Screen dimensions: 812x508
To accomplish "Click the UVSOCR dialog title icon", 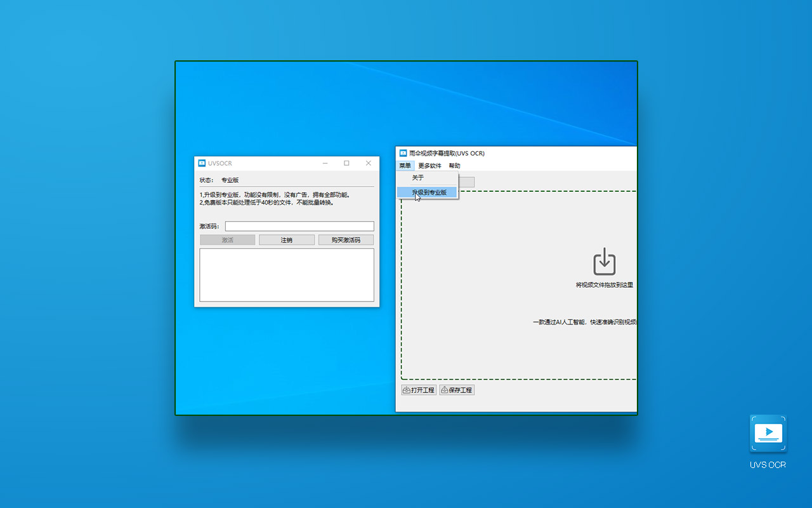I will click(202, 163).
